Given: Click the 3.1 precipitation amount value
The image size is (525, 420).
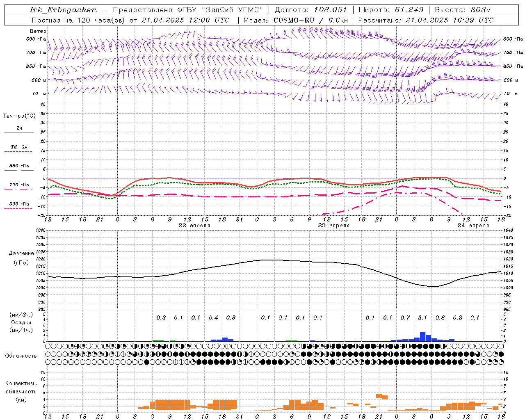Looking at the screenshot, I should (422, 317).
